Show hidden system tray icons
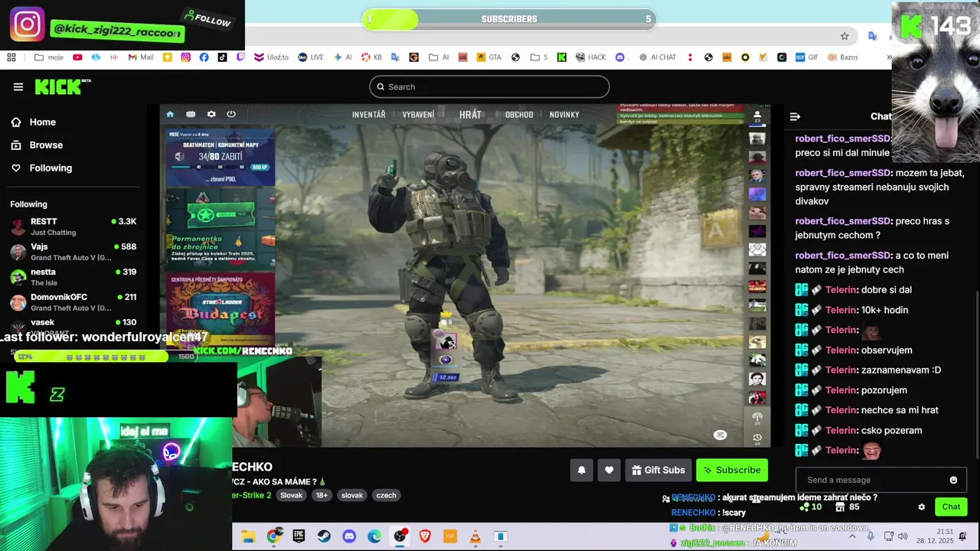This screenshot has height=551, width=980. click(x=852, y=536)
